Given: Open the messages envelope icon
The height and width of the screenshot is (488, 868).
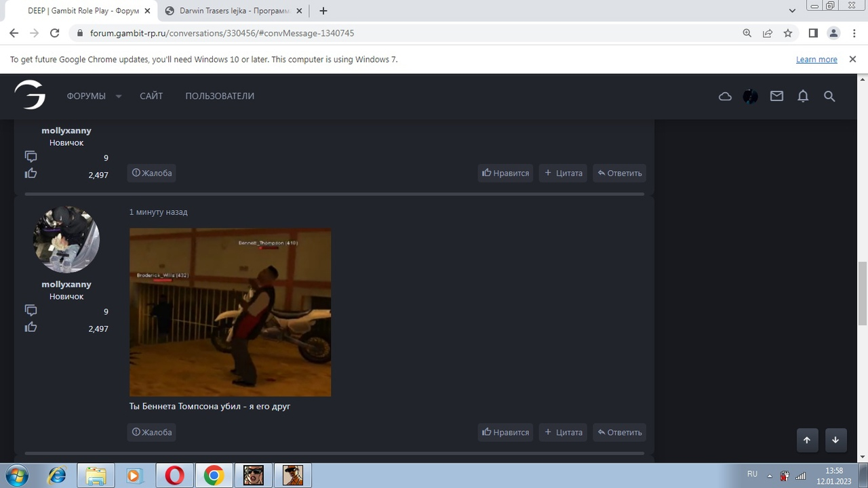Looking at the screenshot, I should pos(776,96).
